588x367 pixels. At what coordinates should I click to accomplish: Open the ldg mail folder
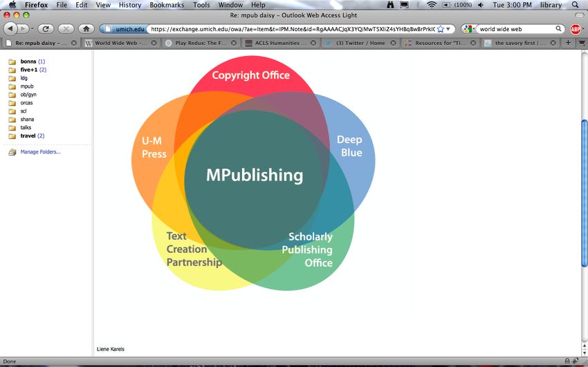(x=24, y=78)
